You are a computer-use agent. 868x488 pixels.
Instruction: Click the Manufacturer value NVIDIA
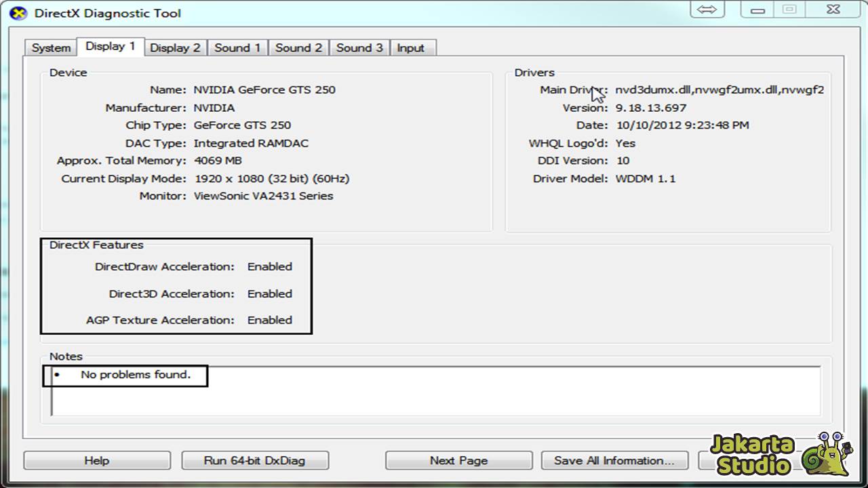click(x=214, y=108)
